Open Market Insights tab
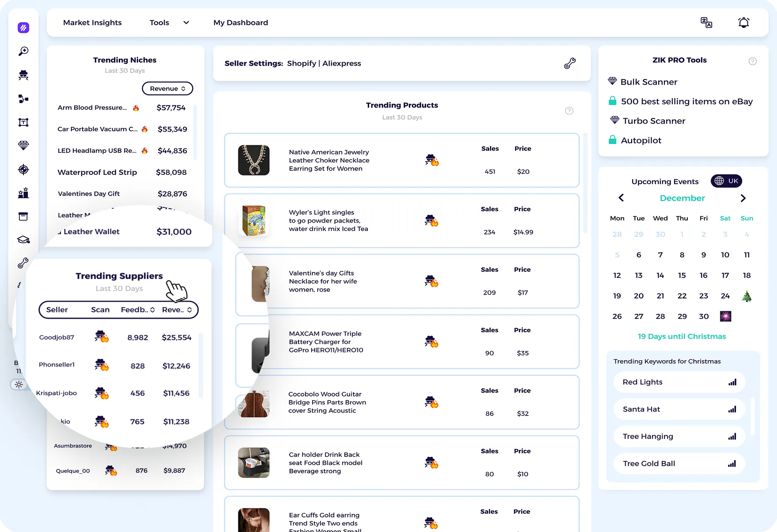The width and height of the screenshot is (777, 532). click(92, 23)
